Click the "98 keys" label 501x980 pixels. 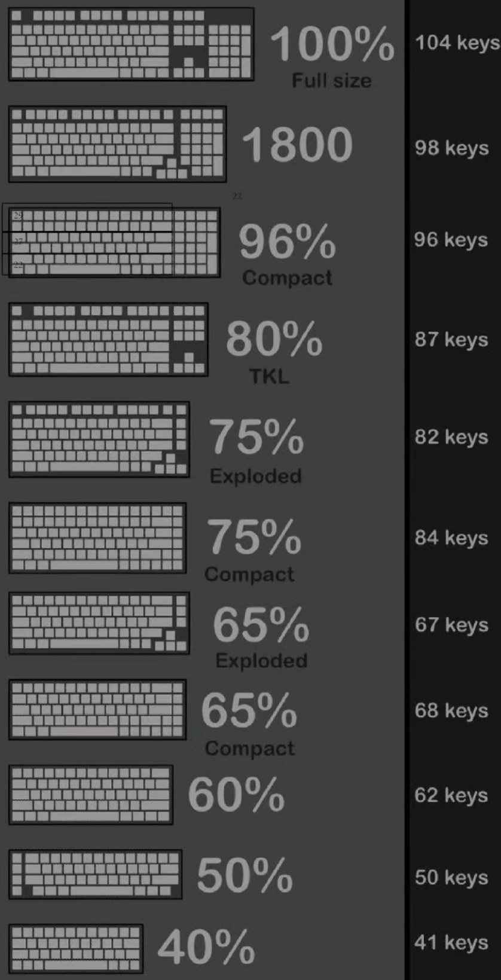[452, 148]
